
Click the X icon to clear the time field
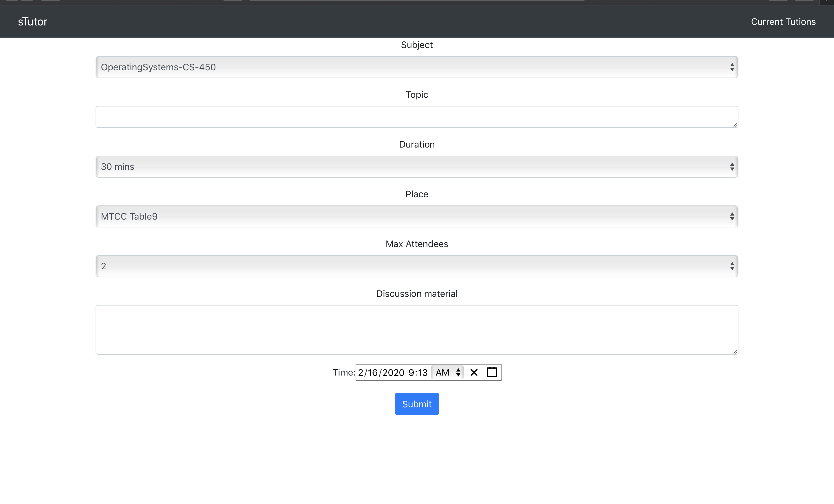click(x=474, y=372)
